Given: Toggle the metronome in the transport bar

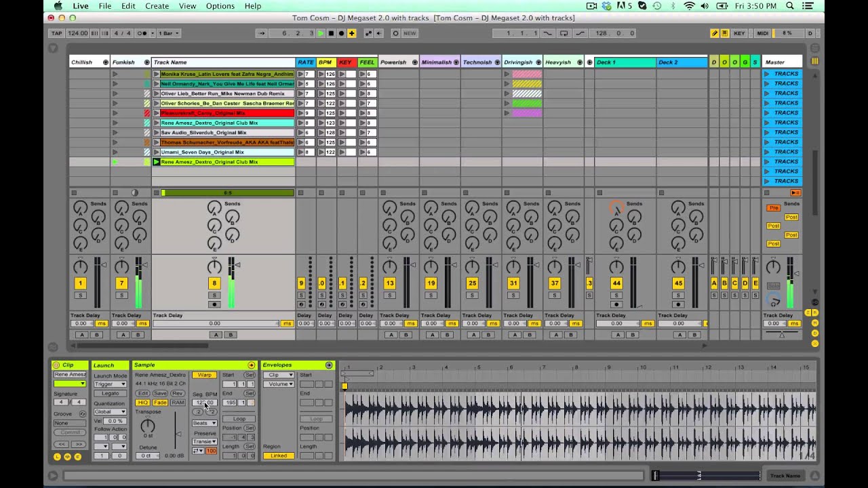Looking at the screenshot, I should click(142, 33).
